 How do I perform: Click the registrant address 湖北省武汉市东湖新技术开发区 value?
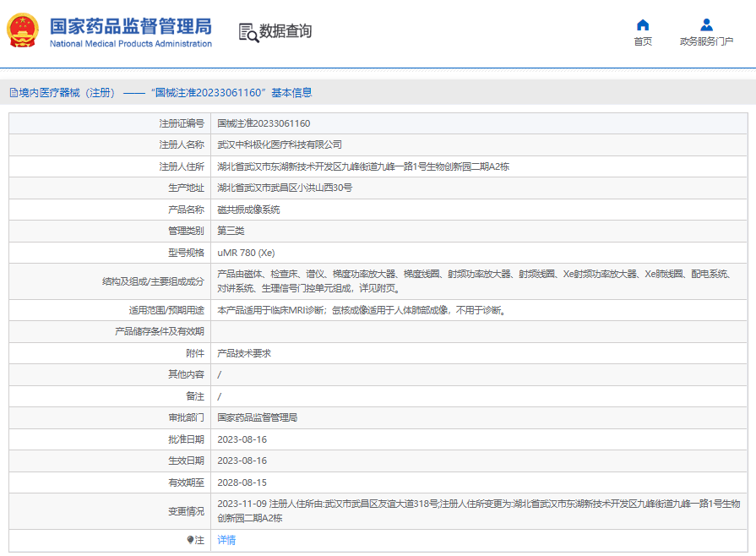click(x=363, y=166)
